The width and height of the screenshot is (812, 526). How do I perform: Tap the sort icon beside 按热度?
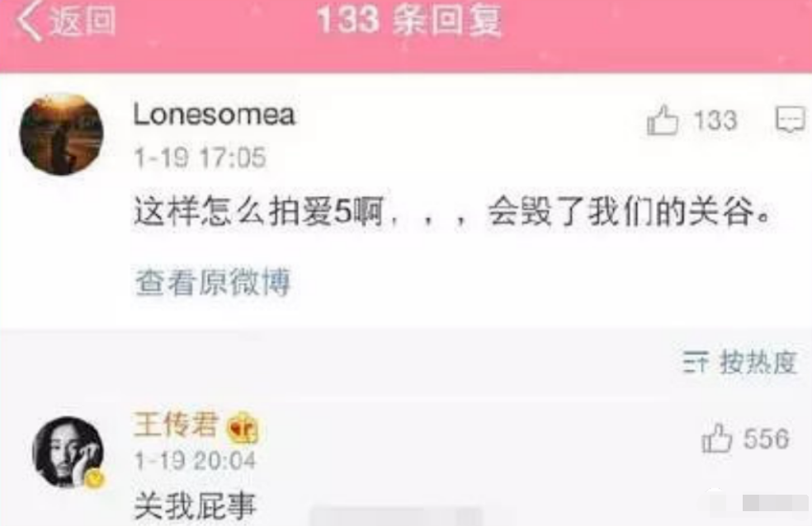click(x=695, y=362)
